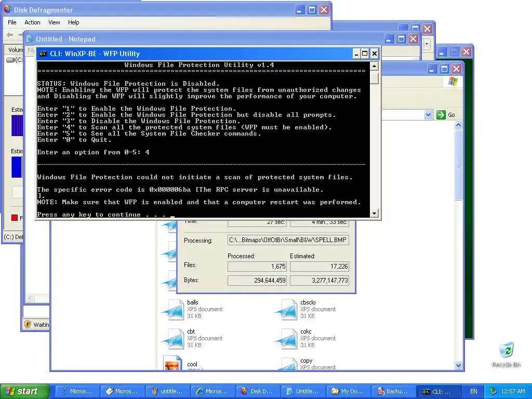Open the address bar dropdown next to Go
The width and height of the screenshot is (532, 399).
click(428, 115)
